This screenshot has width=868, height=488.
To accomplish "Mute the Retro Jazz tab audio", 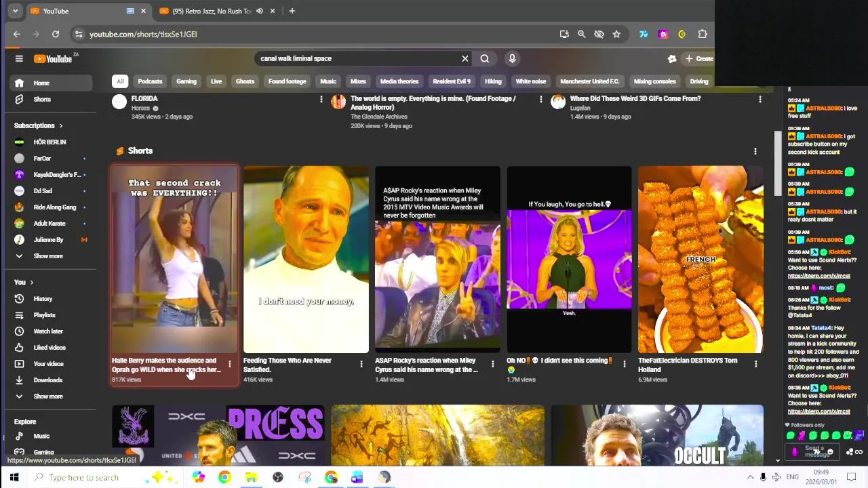I will pyautogui.click(x=259, y=12).
